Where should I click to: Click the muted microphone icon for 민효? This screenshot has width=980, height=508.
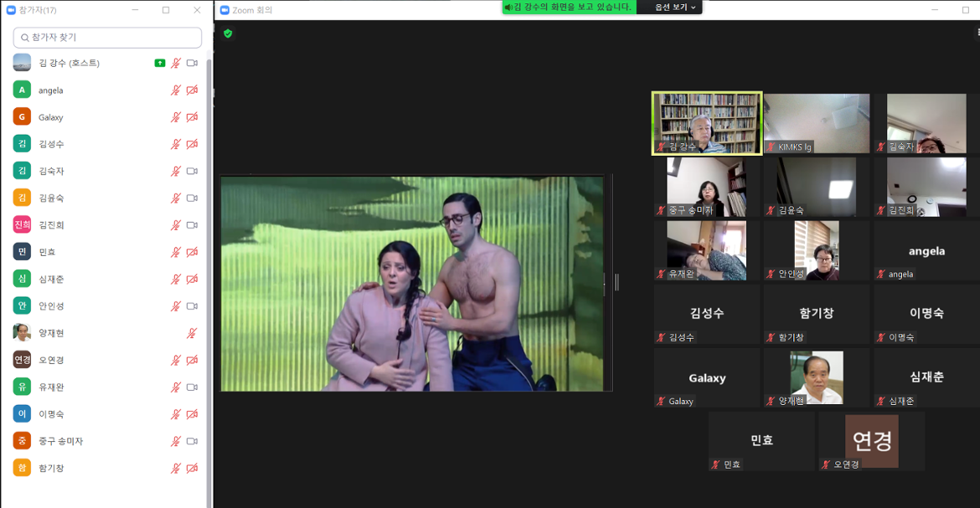click(176, 252)
